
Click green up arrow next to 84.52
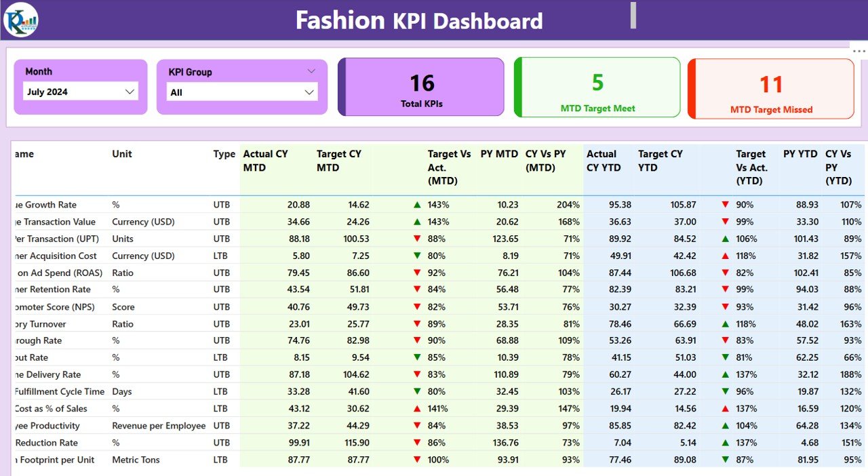pyautogui.click(x=726, y=239)
